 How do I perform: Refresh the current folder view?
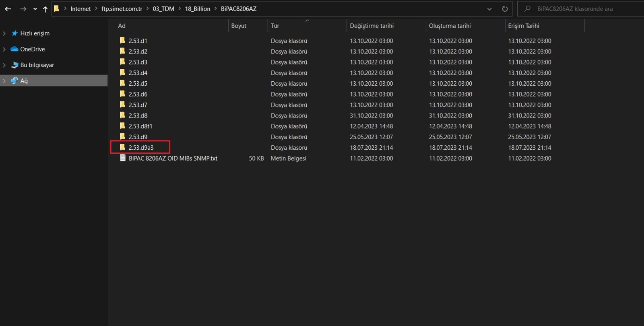[x=505, y=9]
